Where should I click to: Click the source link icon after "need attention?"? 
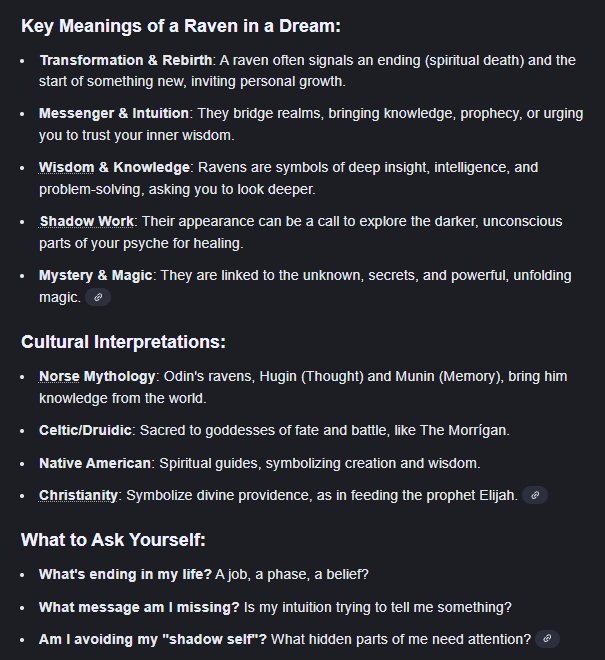point(547,638)
